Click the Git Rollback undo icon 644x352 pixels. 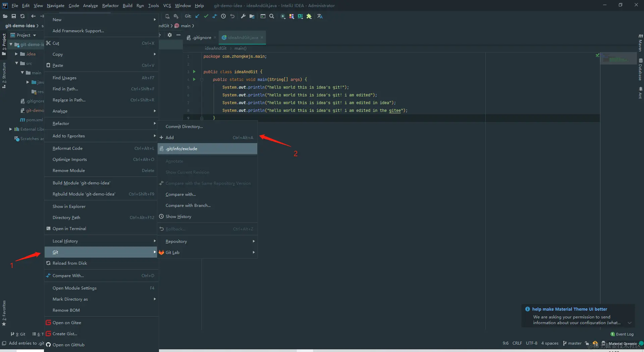[x=232, y=16]
